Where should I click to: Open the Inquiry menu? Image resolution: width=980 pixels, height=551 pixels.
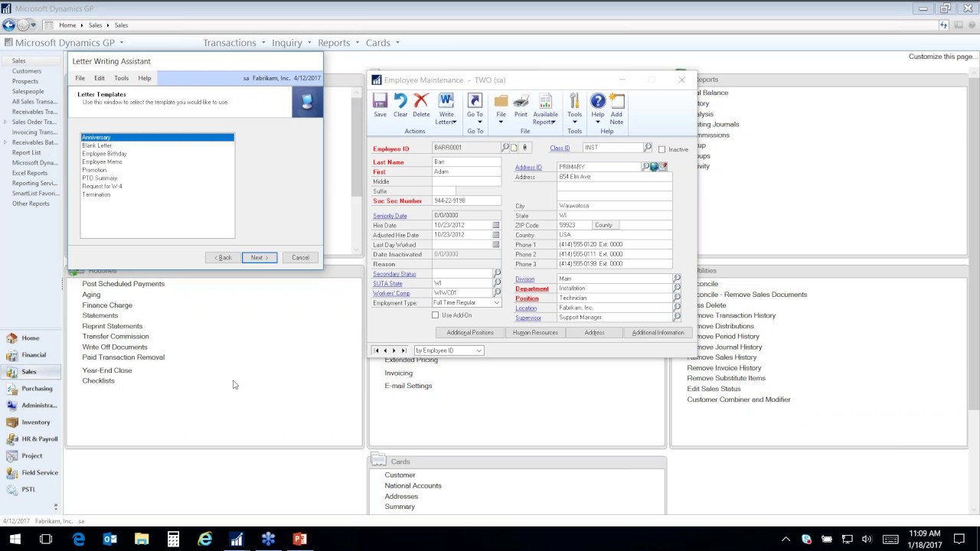click(x=291, y=43)
